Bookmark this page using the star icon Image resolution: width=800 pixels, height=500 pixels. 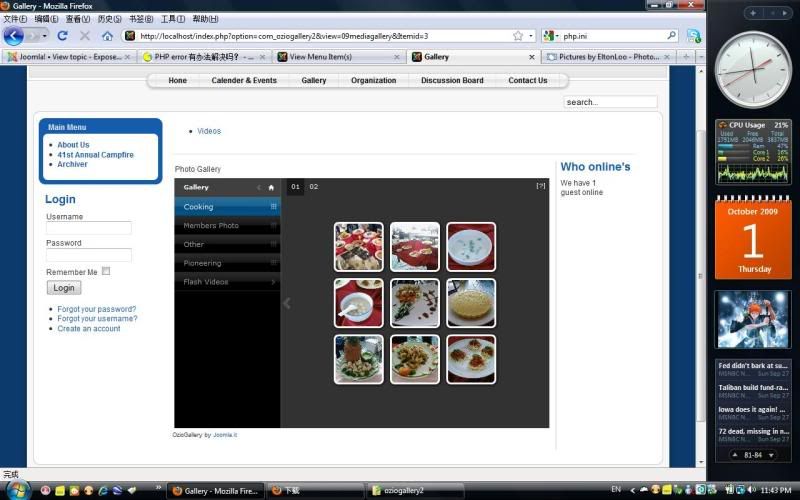pyautogui.click(x=518, y=36)
